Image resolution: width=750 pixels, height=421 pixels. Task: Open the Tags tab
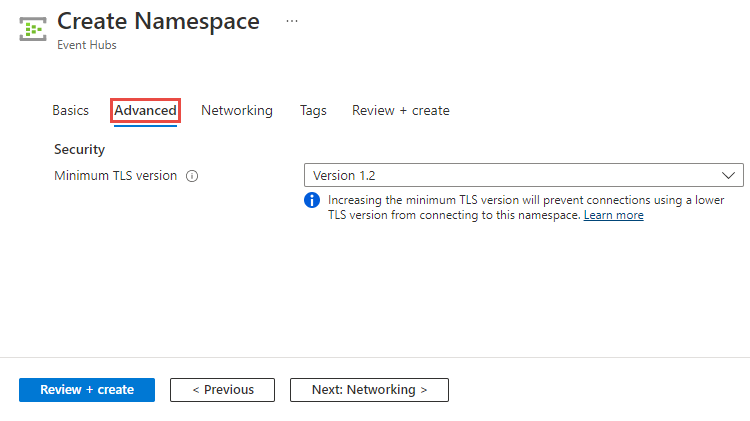click(x=313, y=111)
